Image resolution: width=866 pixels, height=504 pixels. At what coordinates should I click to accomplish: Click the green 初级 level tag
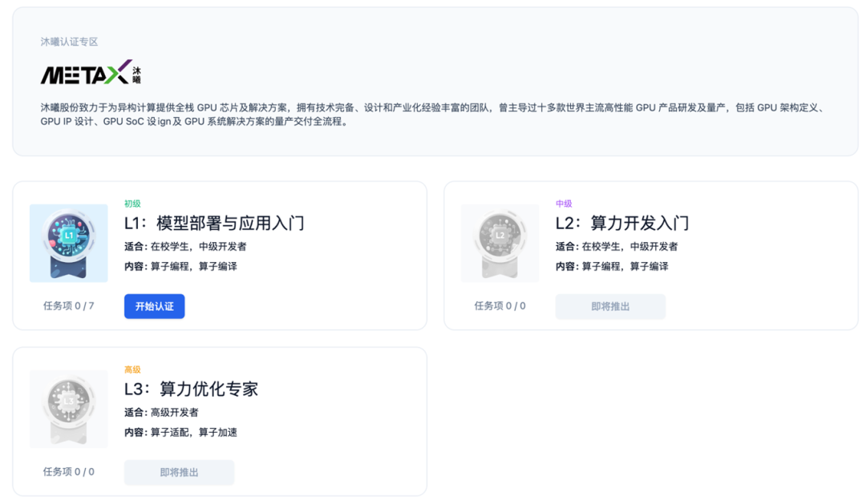(132, 204)
